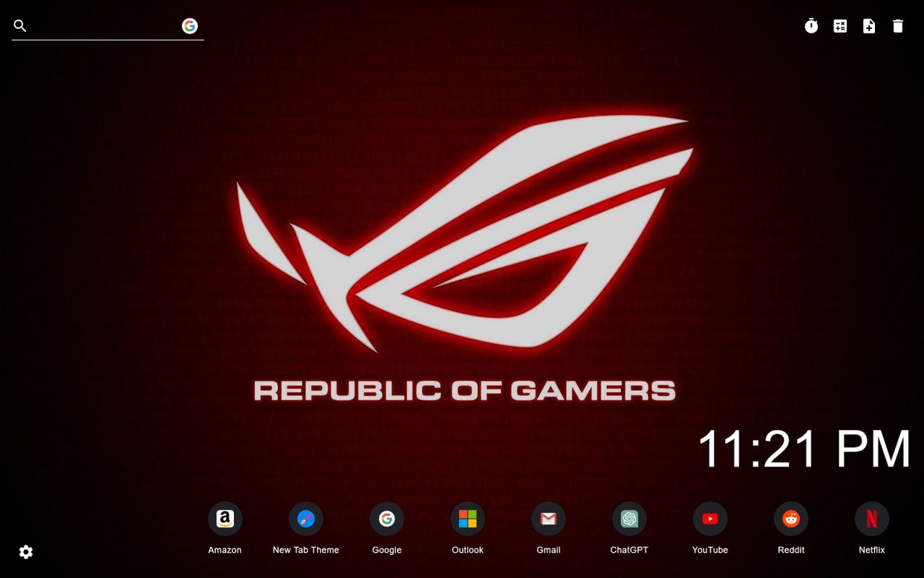
Task: Open the Reddit shortcut icon
Action: (x=791, y=519)
